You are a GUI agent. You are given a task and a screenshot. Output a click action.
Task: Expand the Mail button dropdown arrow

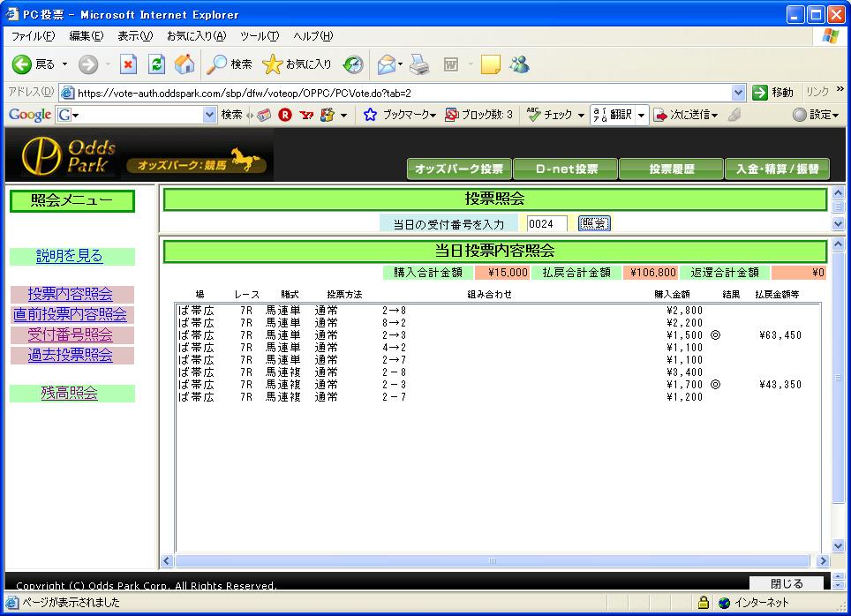tap(400, 64)
